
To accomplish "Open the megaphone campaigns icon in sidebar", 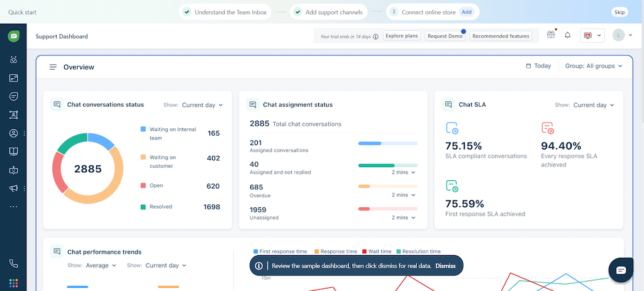I will (x=13, y=189).
